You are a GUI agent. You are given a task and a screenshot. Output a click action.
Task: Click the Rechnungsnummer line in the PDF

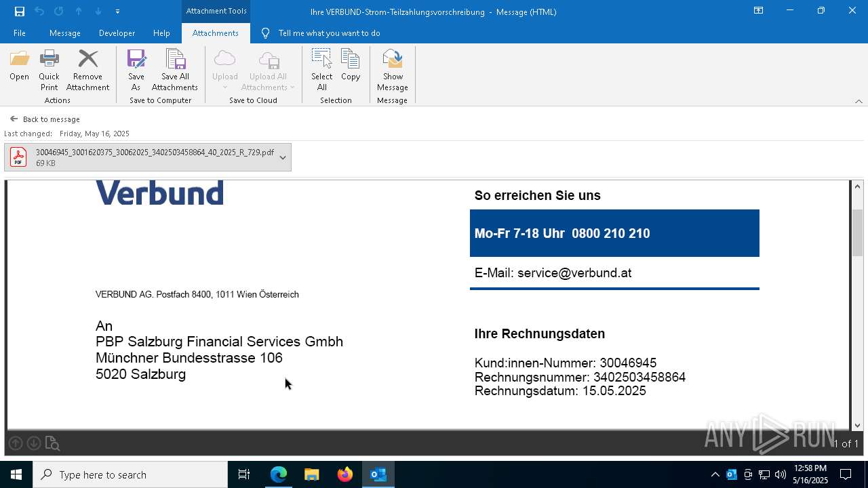580,377
